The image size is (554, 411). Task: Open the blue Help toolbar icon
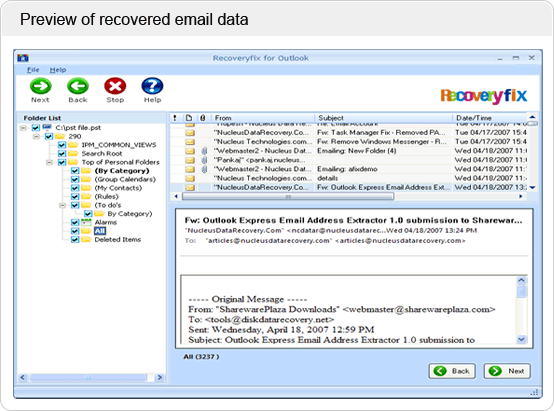tap(152, 86)
